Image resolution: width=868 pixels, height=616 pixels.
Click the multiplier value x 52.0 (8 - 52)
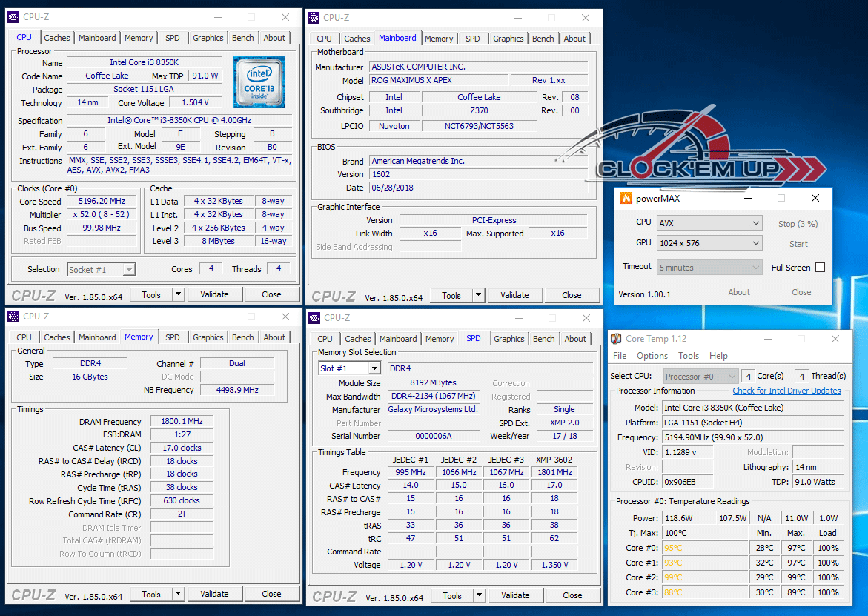[102, 214]
